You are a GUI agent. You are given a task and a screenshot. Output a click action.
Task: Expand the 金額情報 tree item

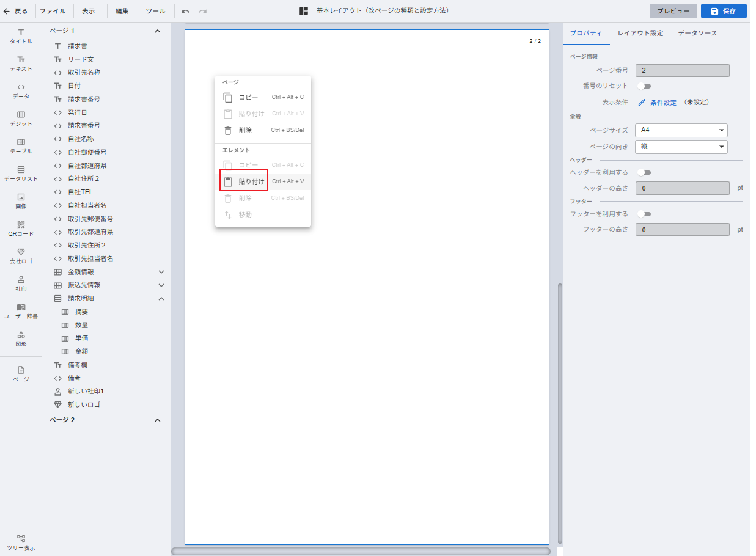coord(161,272)
